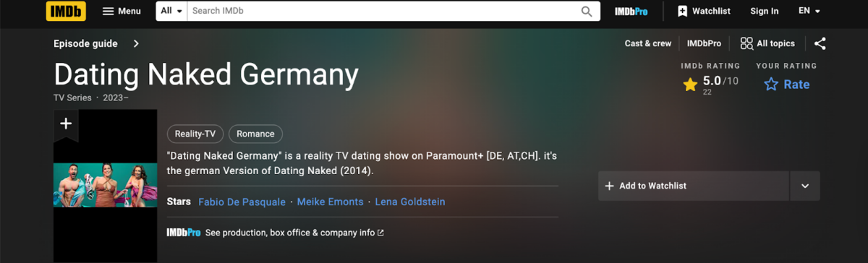Click Add to Watchlist button
This screenshot has width=868, height=263.
click(x=693, y=186)
